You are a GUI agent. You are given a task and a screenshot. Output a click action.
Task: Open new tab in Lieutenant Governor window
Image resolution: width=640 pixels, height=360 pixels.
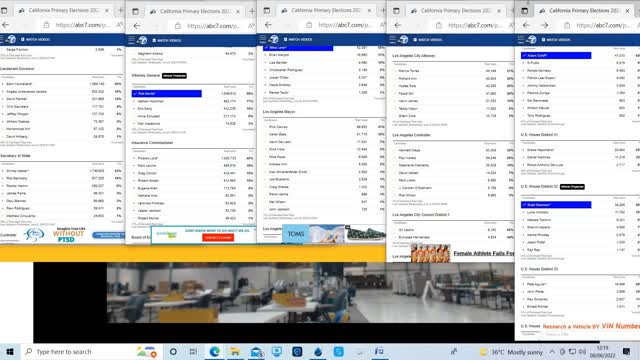tap(120, 10)
